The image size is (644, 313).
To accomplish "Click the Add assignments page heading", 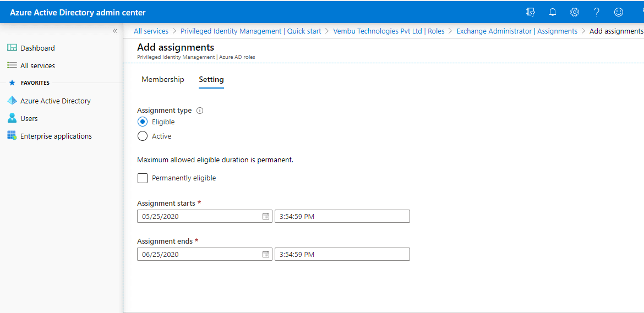I will (x=176, y=47).
